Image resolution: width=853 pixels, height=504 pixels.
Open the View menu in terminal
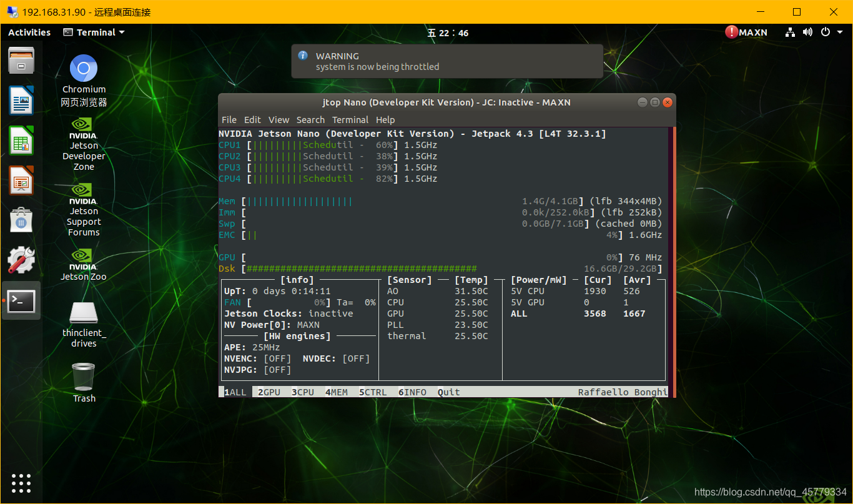(279, 120)
